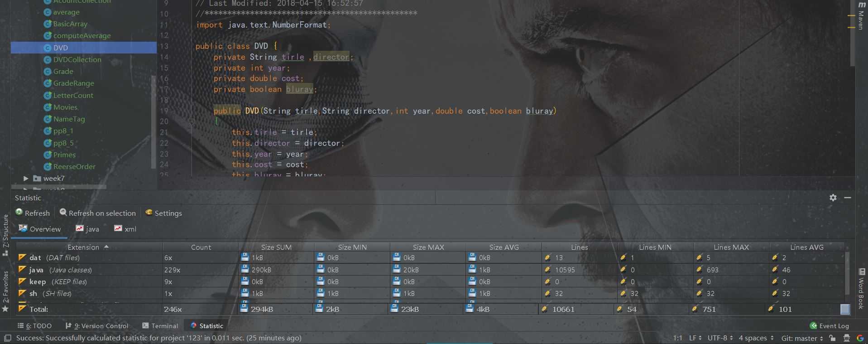
Task: Open the Terminal tool window tab
Action: (x=160, y=326)
